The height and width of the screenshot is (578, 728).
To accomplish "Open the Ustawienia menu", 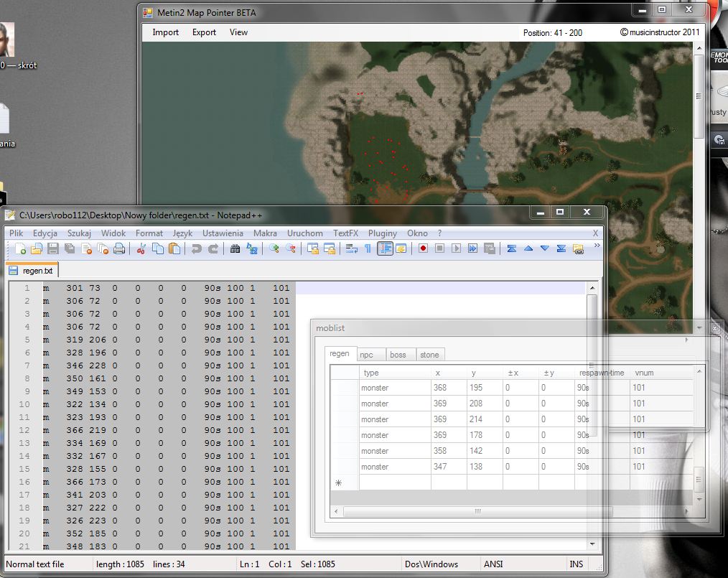I will pos(223,233).
